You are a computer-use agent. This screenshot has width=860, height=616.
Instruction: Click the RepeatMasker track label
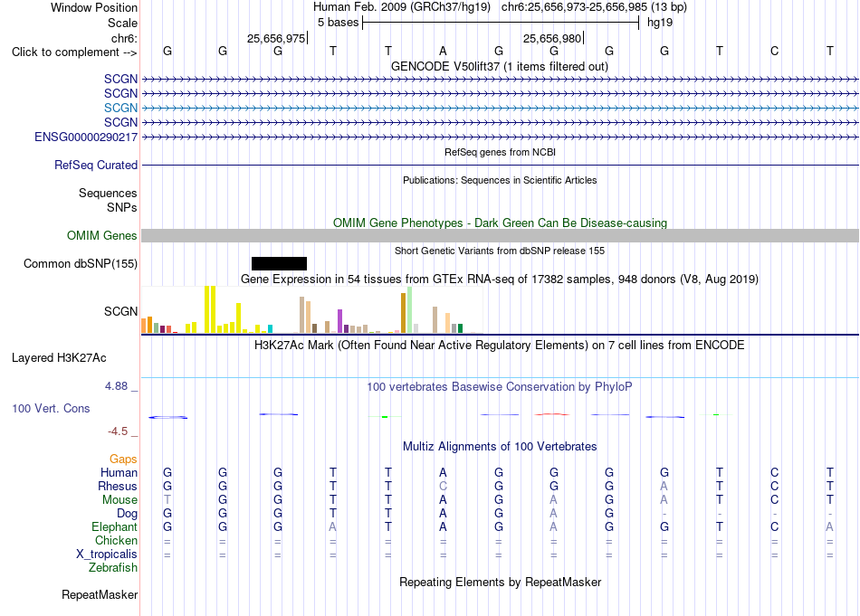100,594
